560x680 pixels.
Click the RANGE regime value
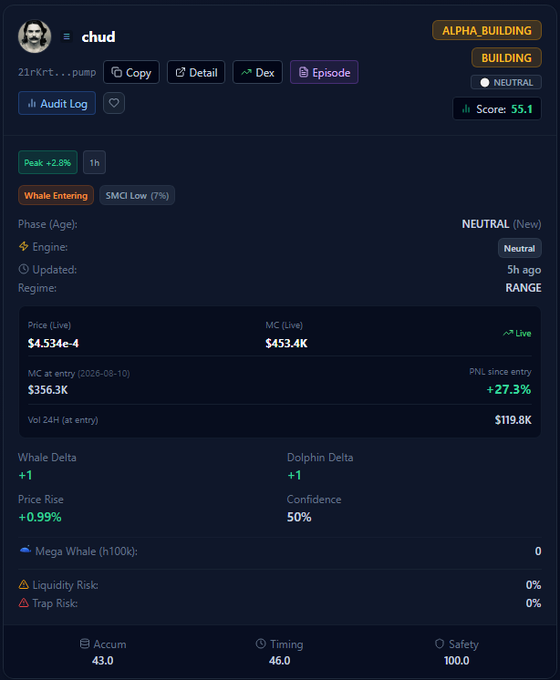click(x=523, y=288)
